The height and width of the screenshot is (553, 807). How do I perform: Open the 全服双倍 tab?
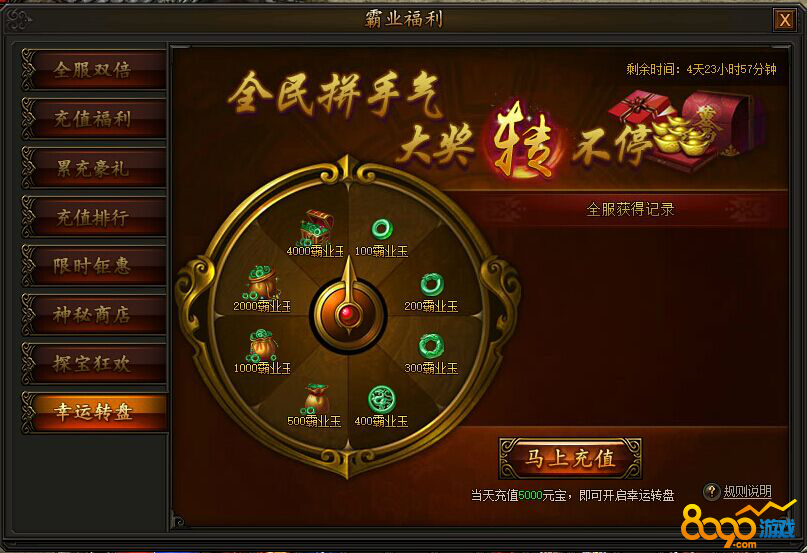click(x=93, y=70)
